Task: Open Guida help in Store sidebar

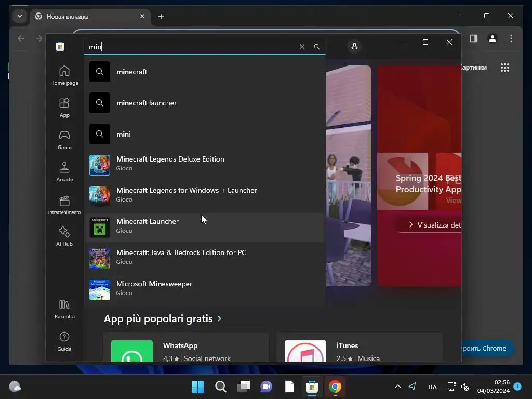Action: pyautogui.click(x=64, y=341)
